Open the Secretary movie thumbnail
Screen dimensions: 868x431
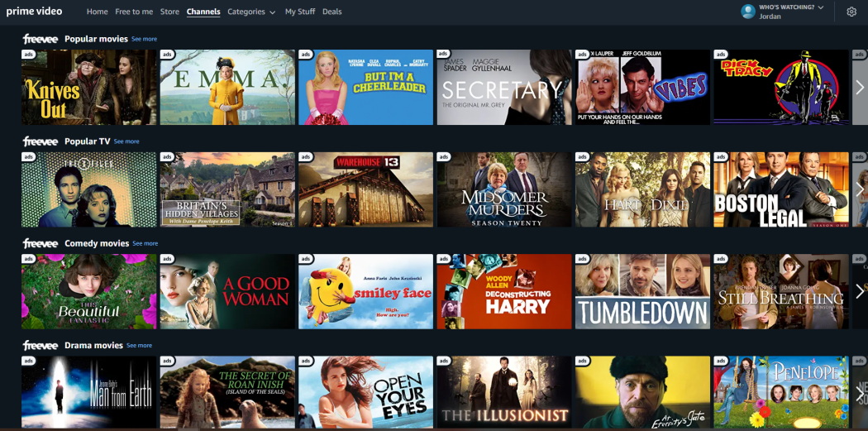(x=504, y=87)
